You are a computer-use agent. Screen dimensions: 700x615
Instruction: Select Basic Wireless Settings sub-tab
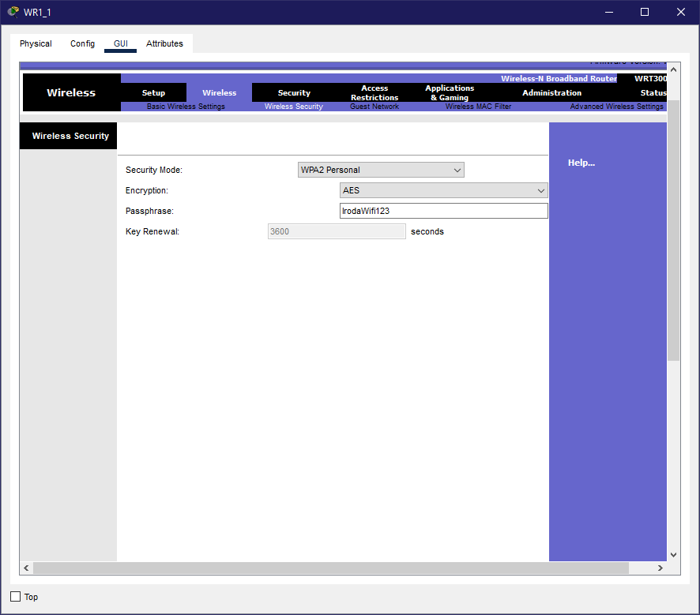186,107
